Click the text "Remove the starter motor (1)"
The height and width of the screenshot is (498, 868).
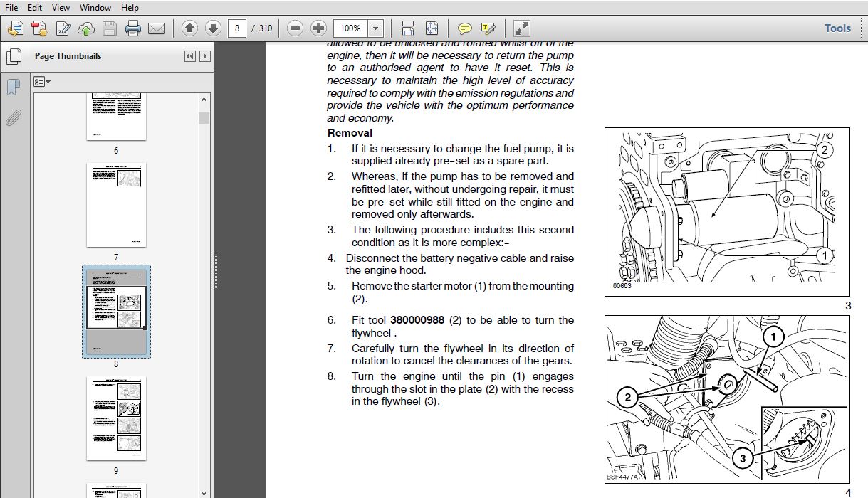[419, 286]
